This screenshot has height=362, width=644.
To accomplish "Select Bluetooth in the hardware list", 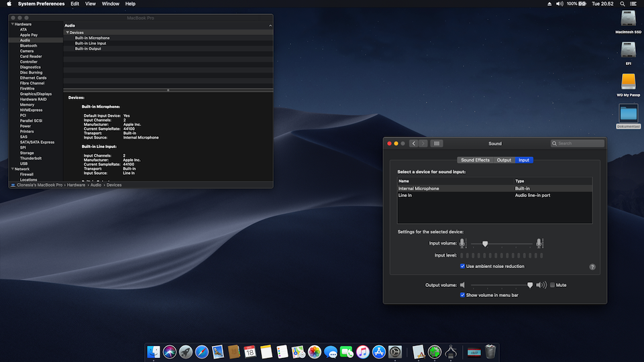I will 29,46.
